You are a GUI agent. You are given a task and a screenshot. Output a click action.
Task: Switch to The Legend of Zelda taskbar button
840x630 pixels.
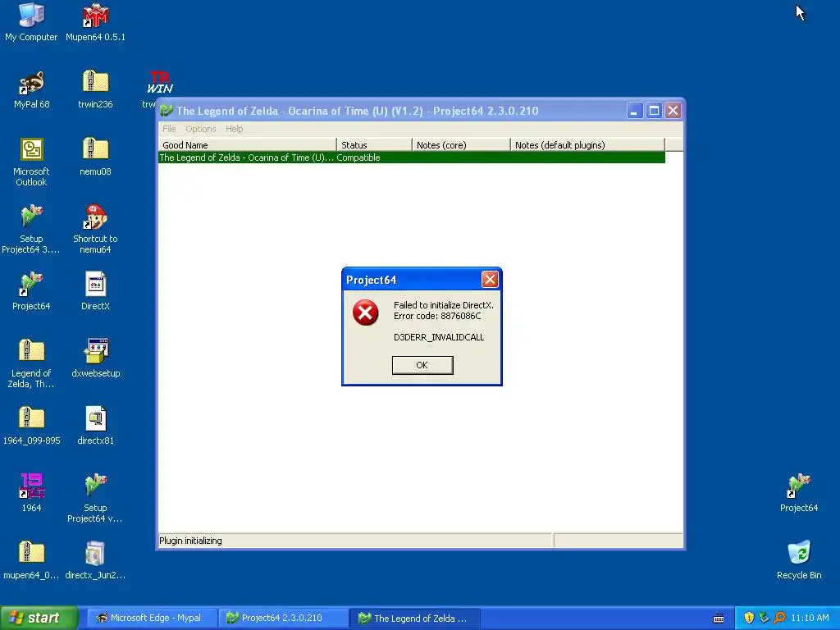point(414,618)
